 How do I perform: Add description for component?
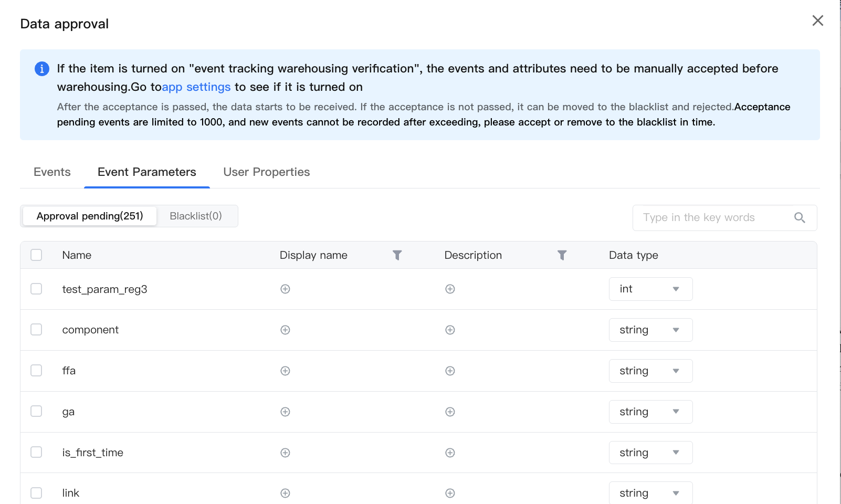pyautogui.click(x=450, y=330)
